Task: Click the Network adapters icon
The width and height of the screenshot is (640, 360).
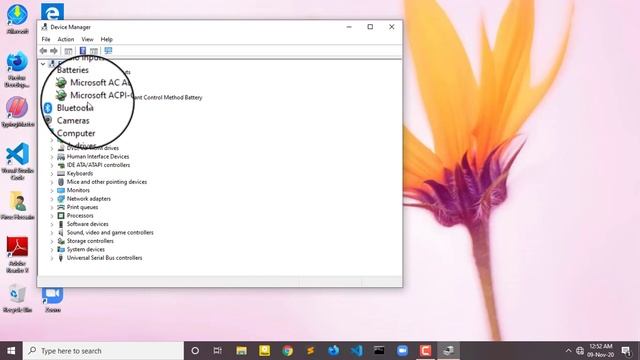Action: pyautogui.click(x=61, y=199)
